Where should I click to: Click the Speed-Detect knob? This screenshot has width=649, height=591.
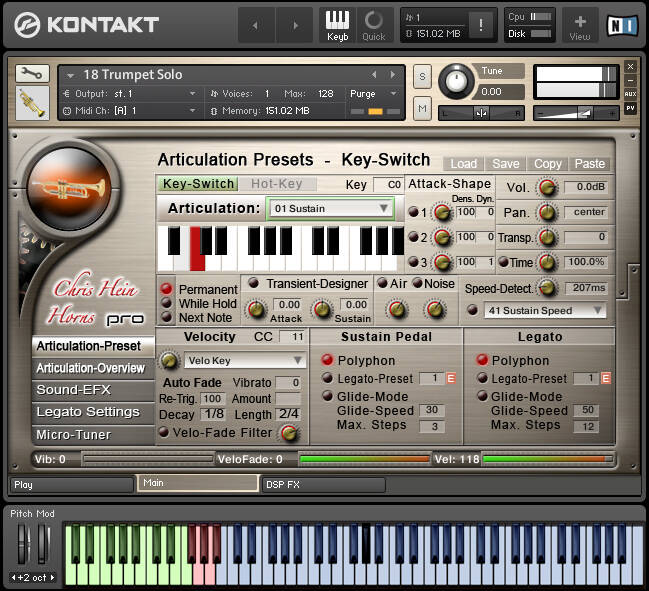click(x=547, y=288)
